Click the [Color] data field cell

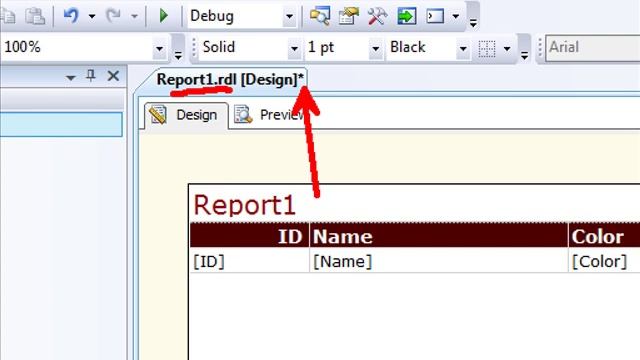[604, 261]
